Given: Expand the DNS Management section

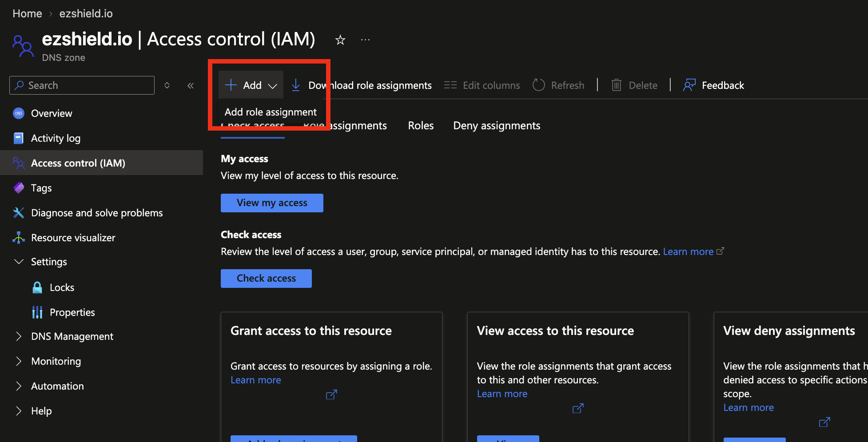Looking at the screenshot, I should 19,336.
